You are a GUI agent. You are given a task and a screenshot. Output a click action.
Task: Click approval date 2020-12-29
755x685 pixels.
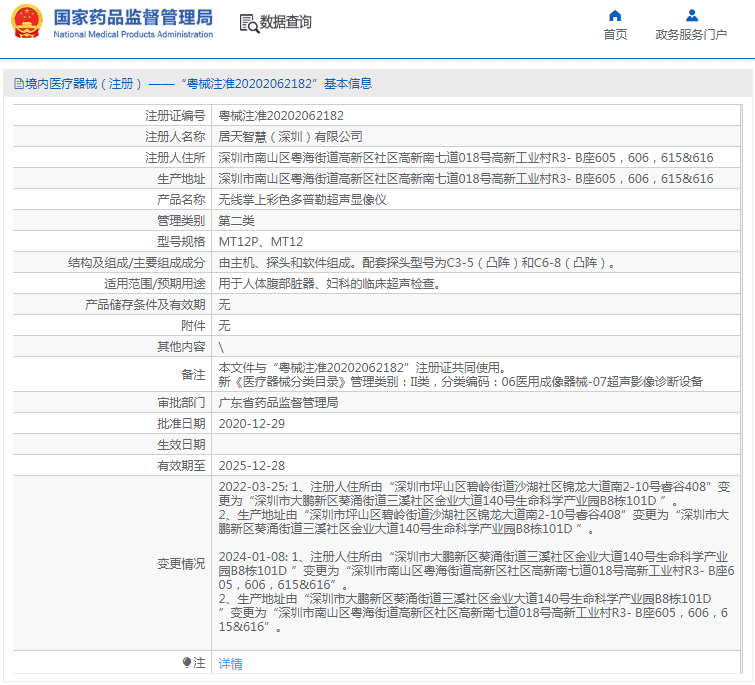[251, 424]
